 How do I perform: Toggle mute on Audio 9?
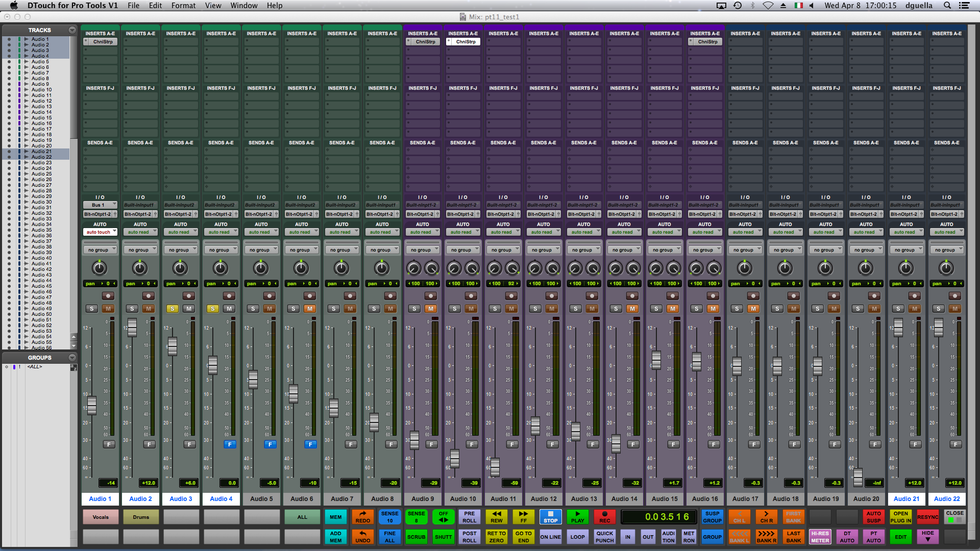coord(431,309)
